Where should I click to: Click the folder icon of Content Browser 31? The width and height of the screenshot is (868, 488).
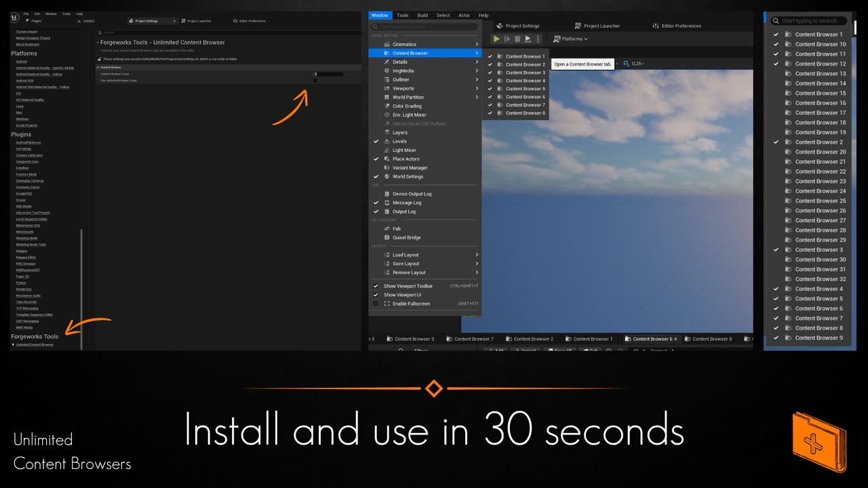point(788,269)
